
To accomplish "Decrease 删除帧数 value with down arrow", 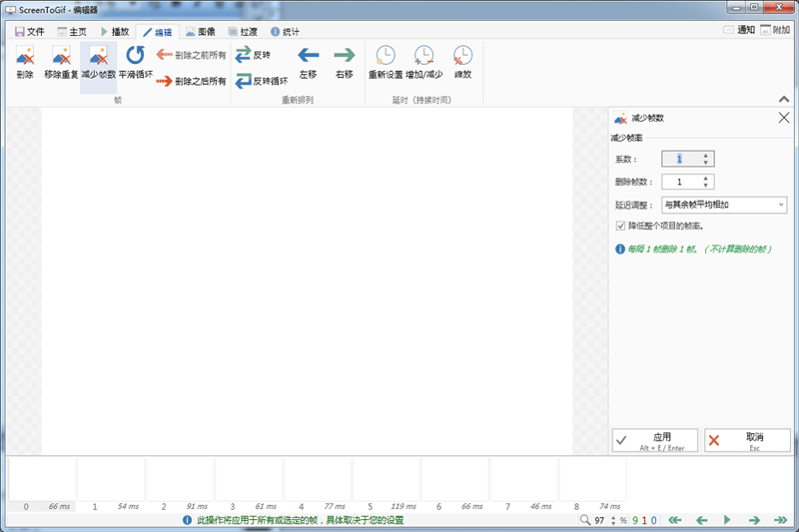I will pos(706,186).
